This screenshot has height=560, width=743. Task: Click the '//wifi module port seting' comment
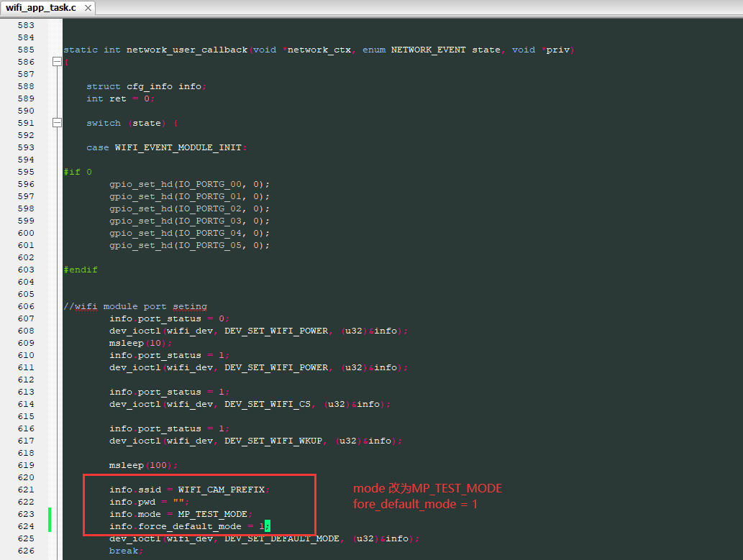pos(135,306)
